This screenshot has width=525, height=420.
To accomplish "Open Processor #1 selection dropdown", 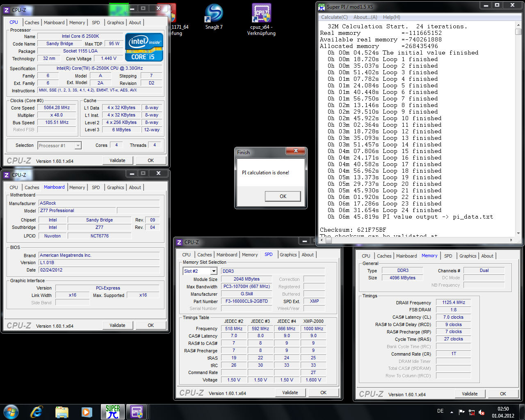I will tap(59, 146).
